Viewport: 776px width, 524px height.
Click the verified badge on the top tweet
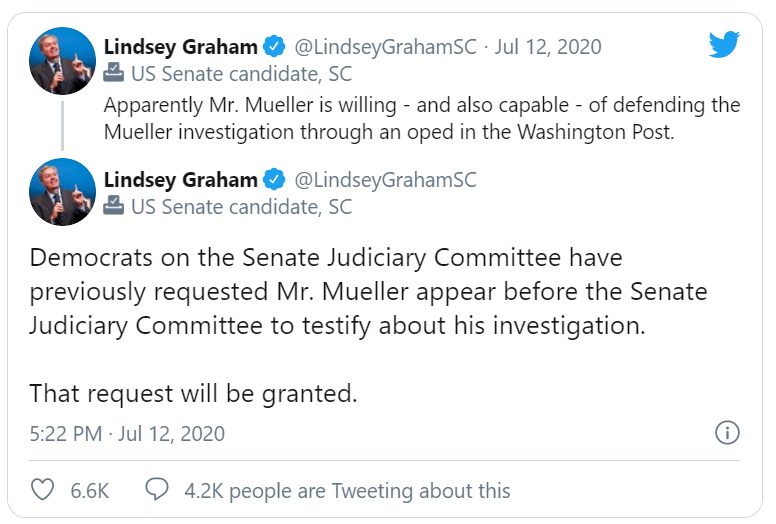pyautogui.click(x=274, y=47)
